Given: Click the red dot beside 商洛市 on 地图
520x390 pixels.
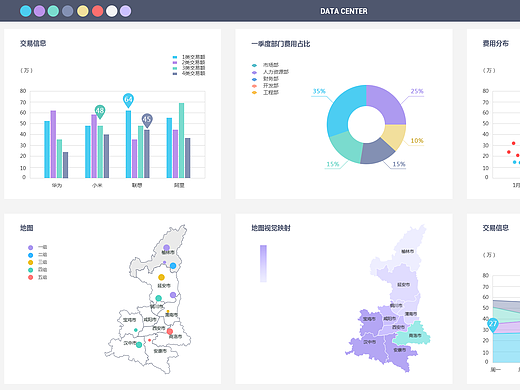Looking at the screenshot, I should pos(170,331).
